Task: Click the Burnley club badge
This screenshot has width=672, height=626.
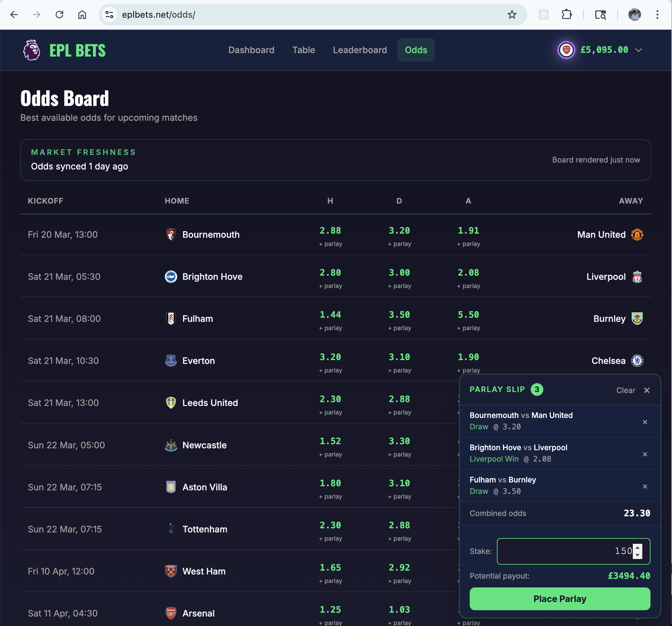Action: (637, 318)
